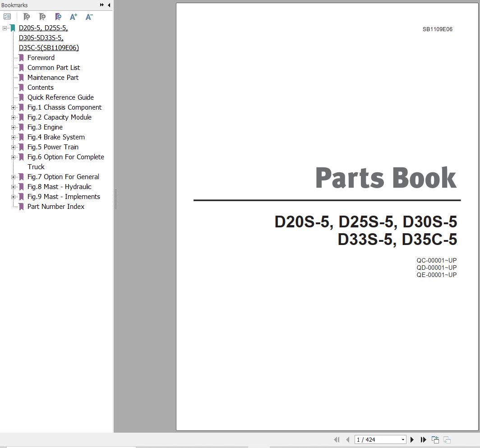Screen dimensions: 480x448
Task: Select Fig.5 Power Train bookmark text
Action: (x=53, y=147)
